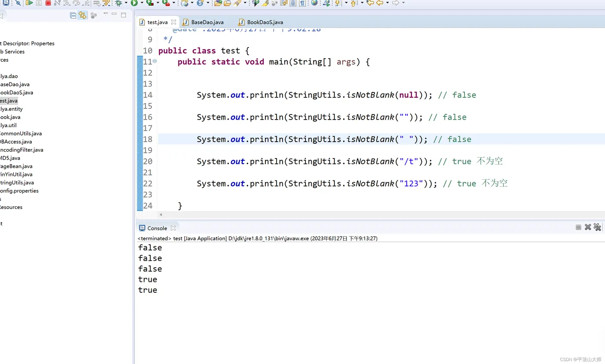Click the Back navigation yellow arrow

click(x=380, y=3)
